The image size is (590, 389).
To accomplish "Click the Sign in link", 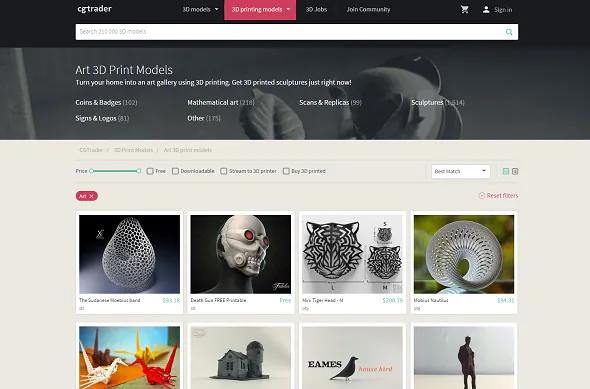I will point(503,10).
